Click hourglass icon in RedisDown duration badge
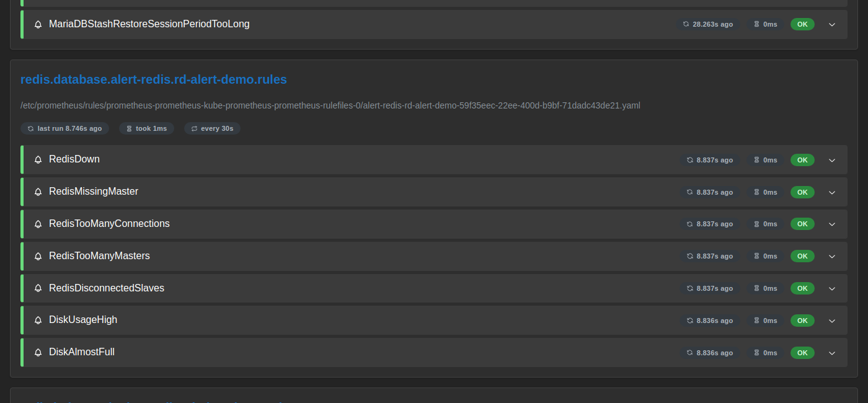This screenshot has height=403, width=868. pyautogui.click(x=756, y=160)
